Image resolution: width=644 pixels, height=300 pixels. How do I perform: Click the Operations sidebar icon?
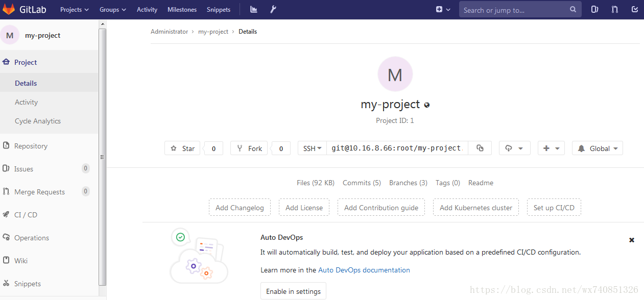pos(6,237)
